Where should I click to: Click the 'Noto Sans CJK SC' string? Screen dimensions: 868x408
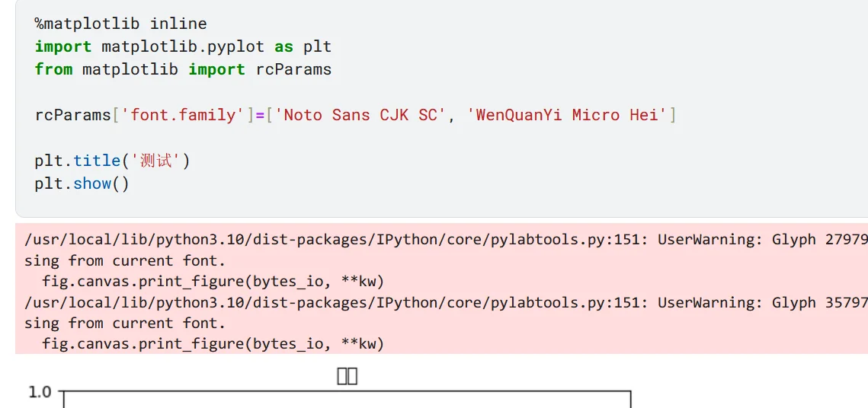tap(361, 115)
